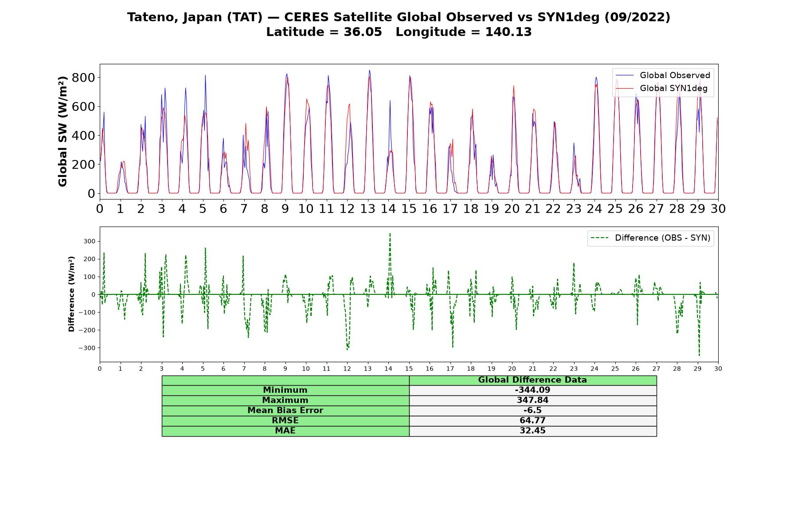This screenshot has height=532, width=798.
Task: Select the blue line sample in legend
Action: pyautogui.click(x=625, y=75)
